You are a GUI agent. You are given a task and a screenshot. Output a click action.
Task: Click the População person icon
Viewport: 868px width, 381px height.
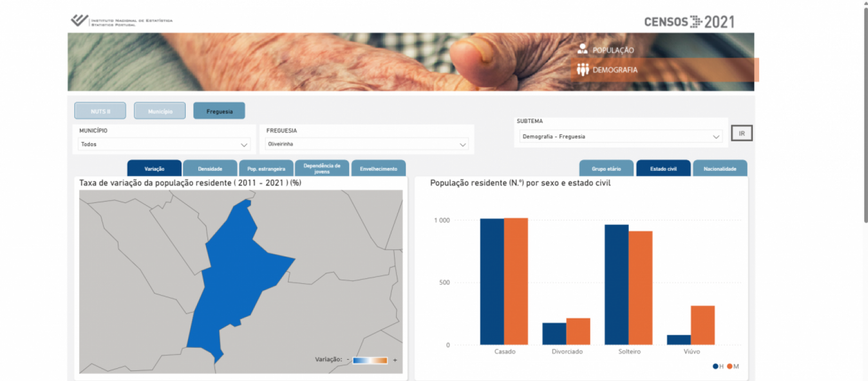[582, 49]
